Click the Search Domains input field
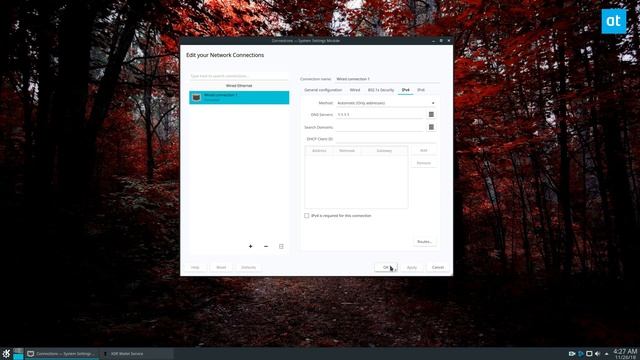 coord(380,127)
